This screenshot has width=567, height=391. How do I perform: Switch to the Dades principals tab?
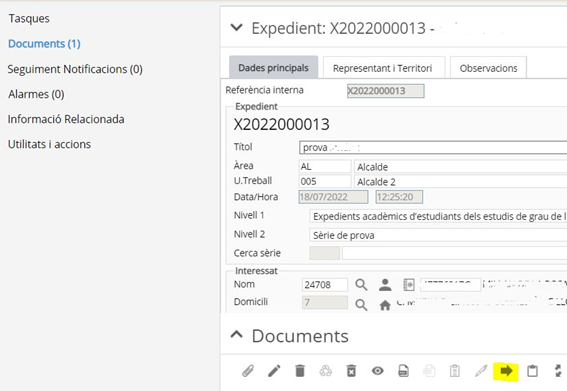coord(273,68)
